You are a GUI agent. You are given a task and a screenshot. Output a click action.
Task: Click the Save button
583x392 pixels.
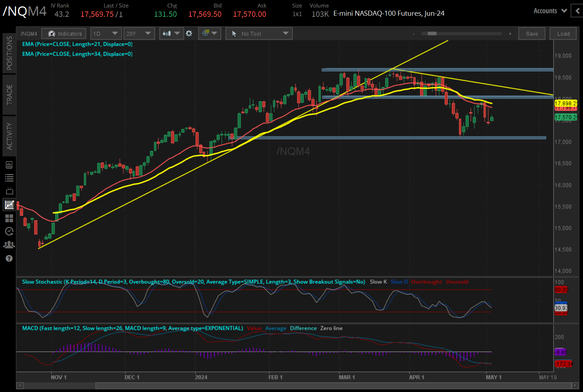[532, 33]
